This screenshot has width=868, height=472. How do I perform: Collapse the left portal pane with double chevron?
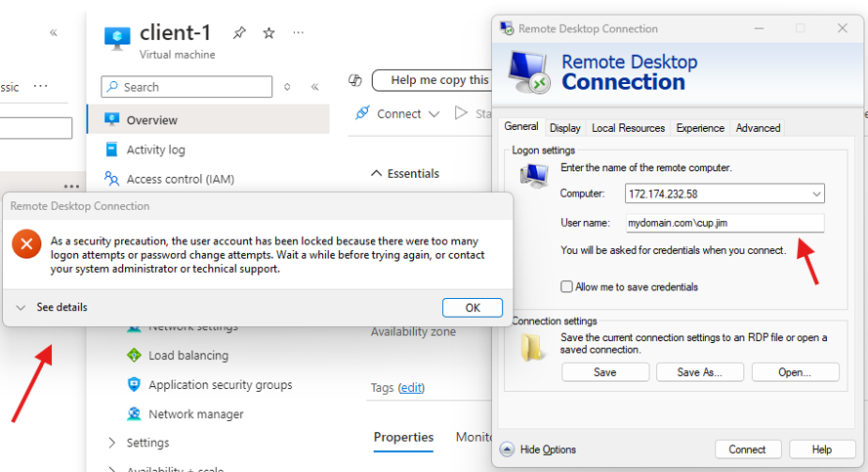(53, 32)
